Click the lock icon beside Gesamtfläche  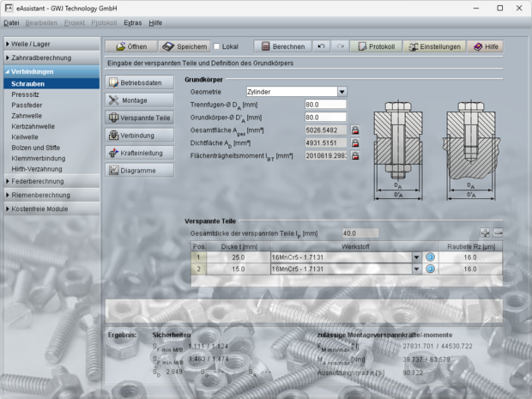(x=355, y=130)
